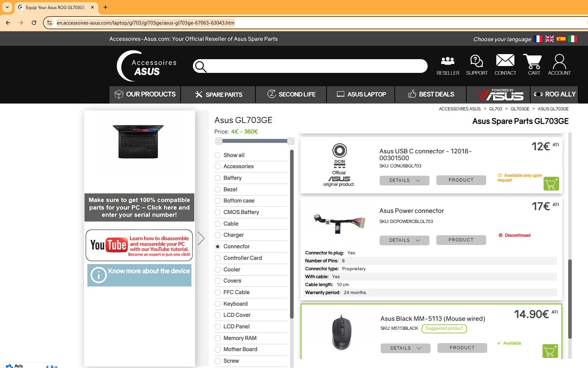Click the right arrow next to sidebar panel

click(x=201, y=238)
